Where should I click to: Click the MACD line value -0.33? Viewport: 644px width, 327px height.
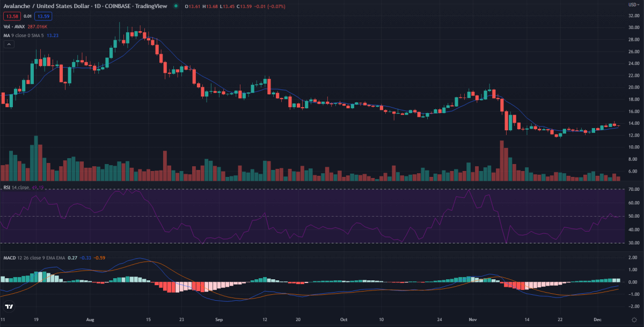(86, 258)
